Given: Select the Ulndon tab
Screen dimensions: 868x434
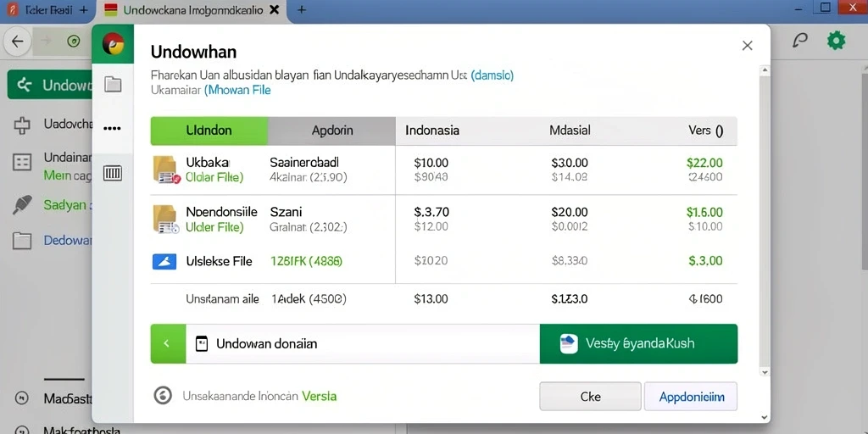Looking at the screenshot, I should [x=209, y=131].
